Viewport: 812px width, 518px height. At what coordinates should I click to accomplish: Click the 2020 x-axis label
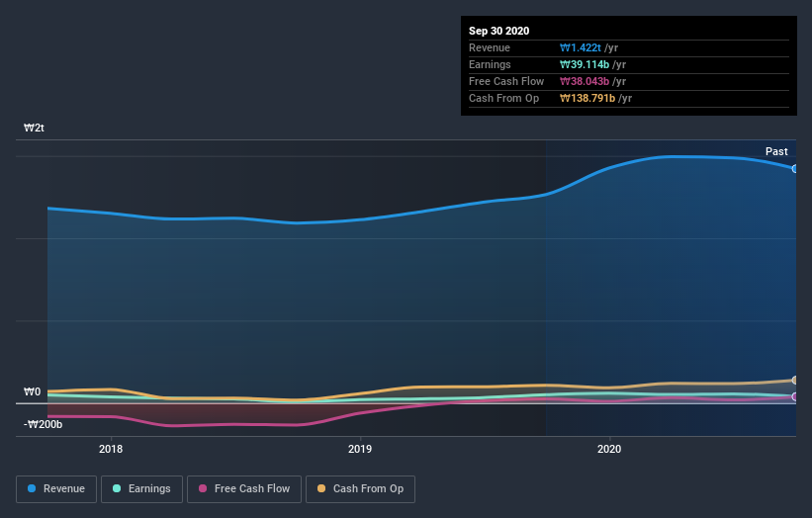pos(609,449)
